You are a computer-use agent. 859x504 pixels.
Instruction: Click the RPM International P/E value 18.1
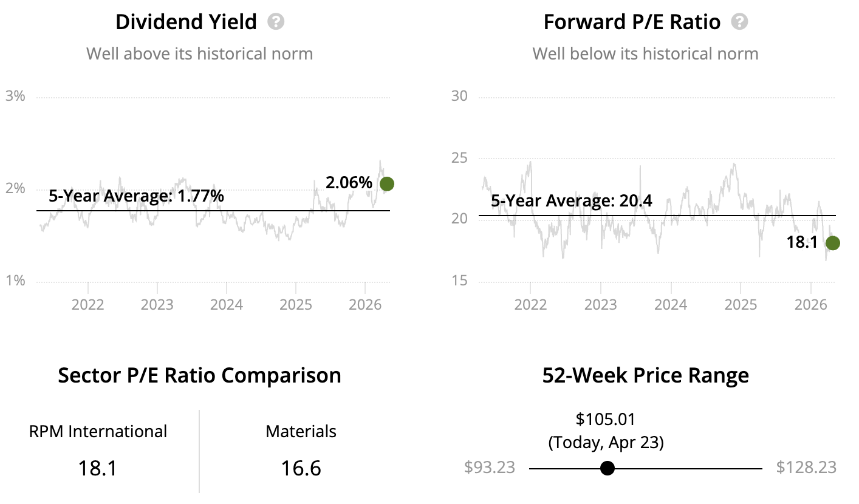coord(98,468)
